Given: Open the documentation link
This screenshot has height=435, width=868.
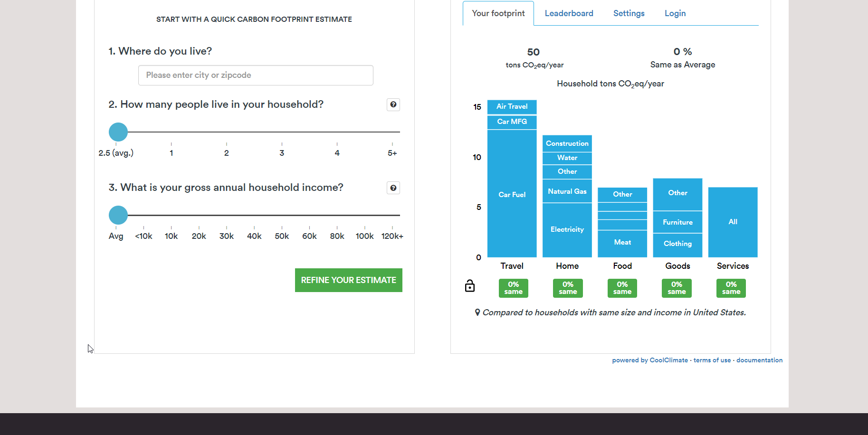Looking at the screenshot, I should 759,360.
